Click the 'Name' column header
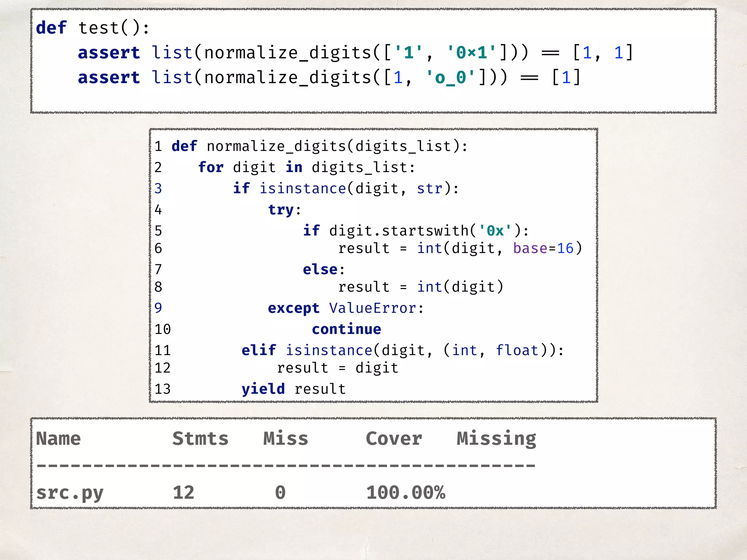Image resolution: width=747 pixels, height=560 pixels. pyautogui.click(x=58, y=439)
